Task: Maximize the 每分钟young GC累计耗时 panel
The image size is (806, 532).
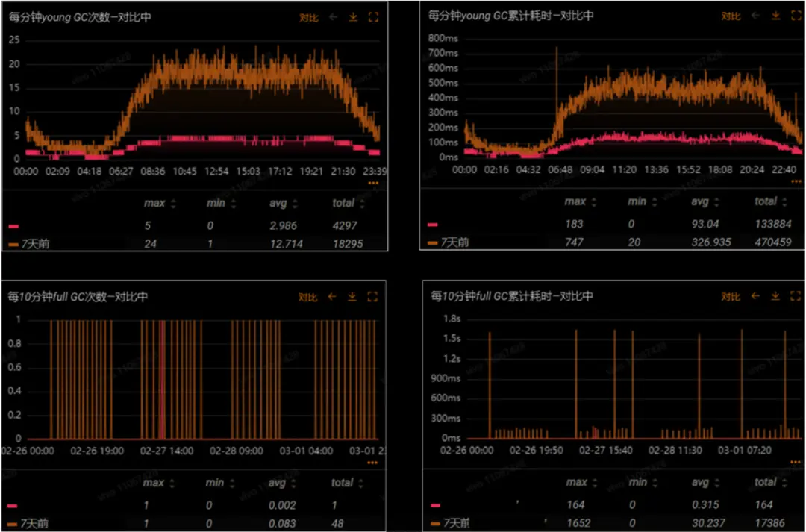Action: coord(796,16)
